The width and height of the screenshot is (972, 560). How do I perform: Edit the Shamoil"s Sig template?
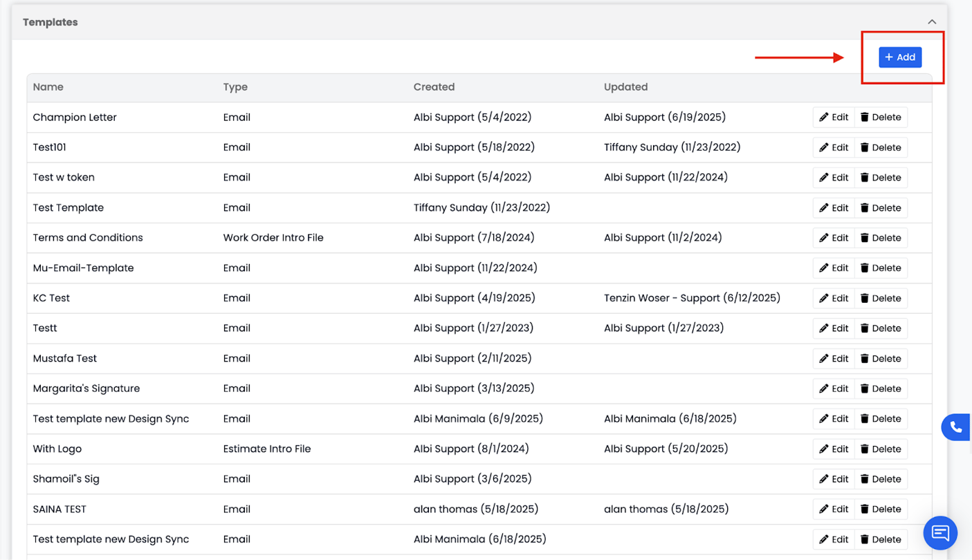click(834, 479)
